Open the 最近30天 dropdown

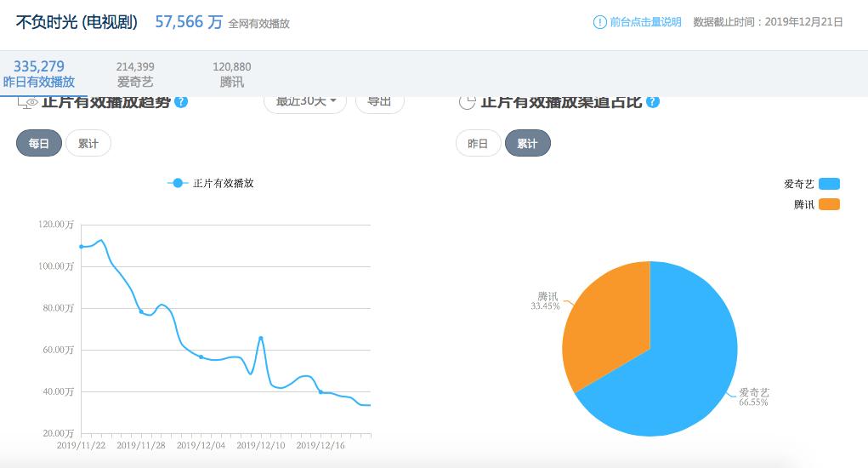305,102
